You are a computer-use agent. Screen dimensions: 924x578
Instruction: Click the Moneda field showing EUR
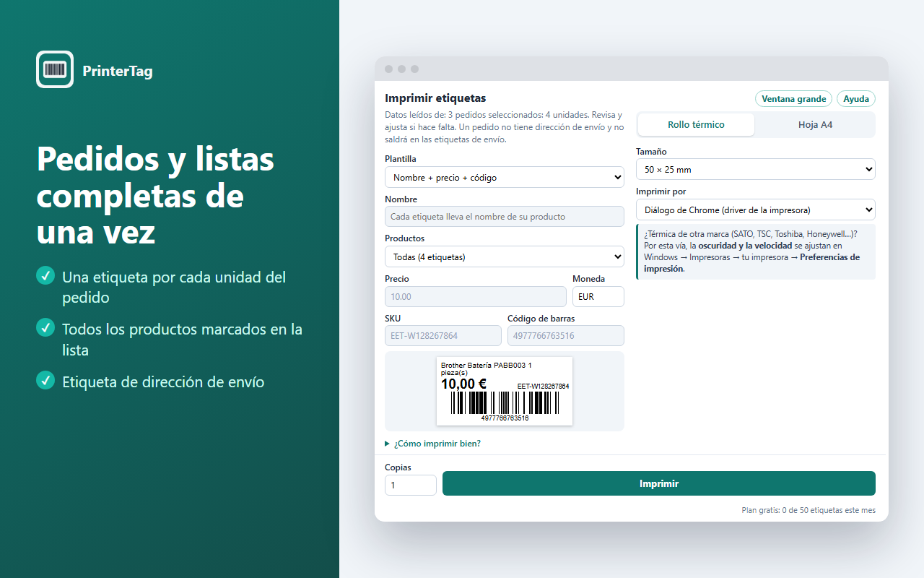(598, 296)
